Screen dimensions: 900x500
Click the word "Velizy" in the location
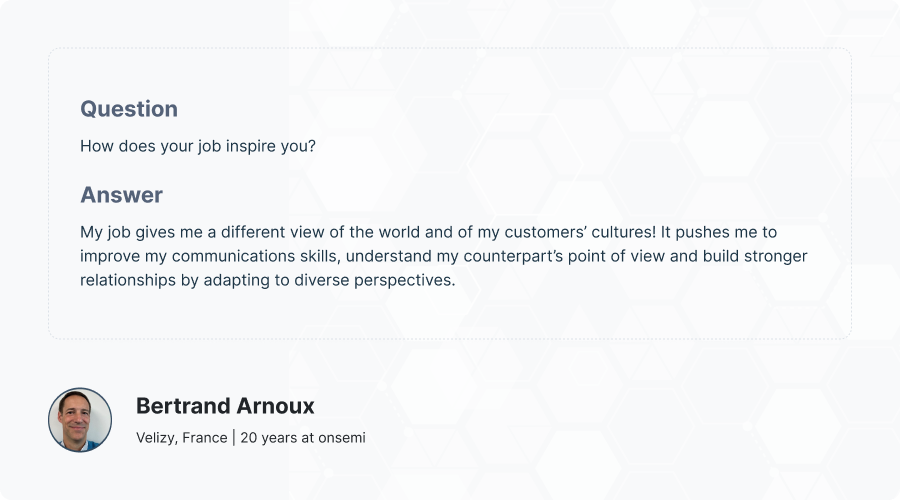[156, 438]
